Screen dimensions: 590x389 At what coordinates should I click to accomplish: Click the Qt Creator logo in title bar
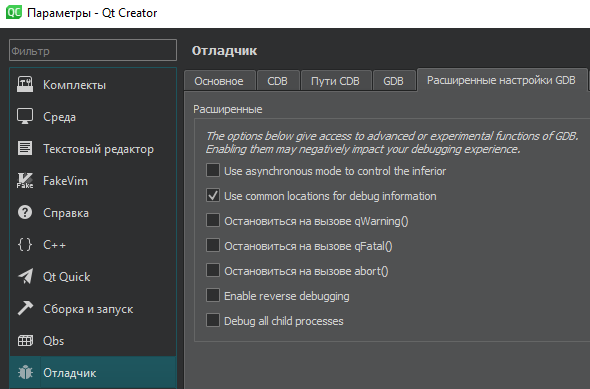click(14, 12)
